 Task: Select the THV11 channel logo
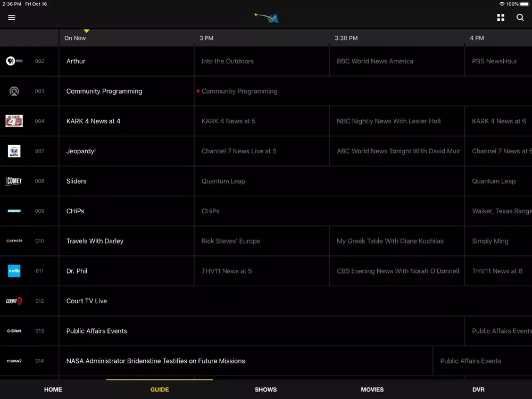pyautogui.click(x=14, y=271)
